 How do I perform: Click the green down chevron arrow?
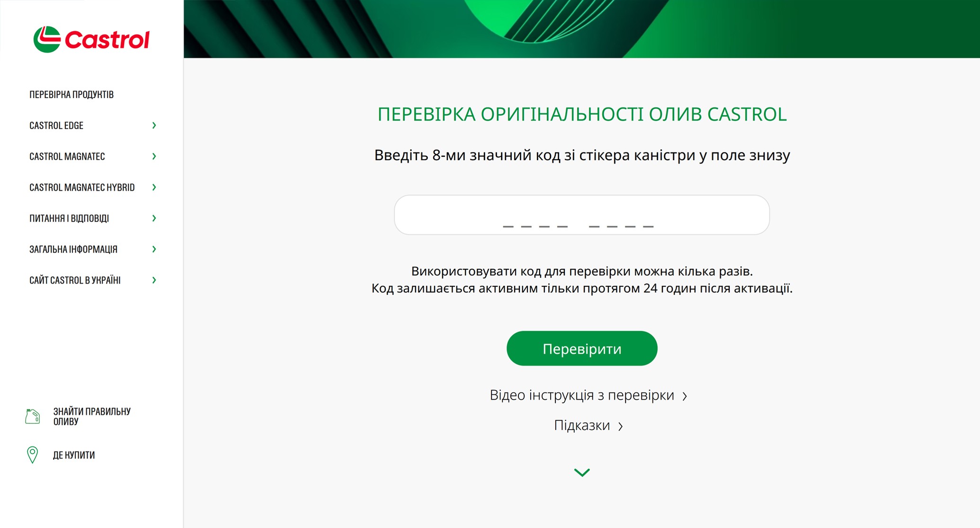[582, 472]
